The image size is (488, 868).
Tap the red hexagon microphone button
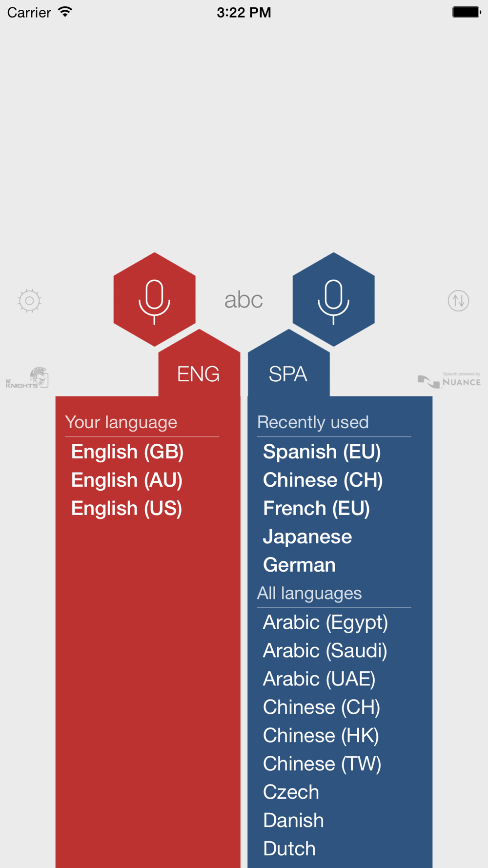pos(154,299)
